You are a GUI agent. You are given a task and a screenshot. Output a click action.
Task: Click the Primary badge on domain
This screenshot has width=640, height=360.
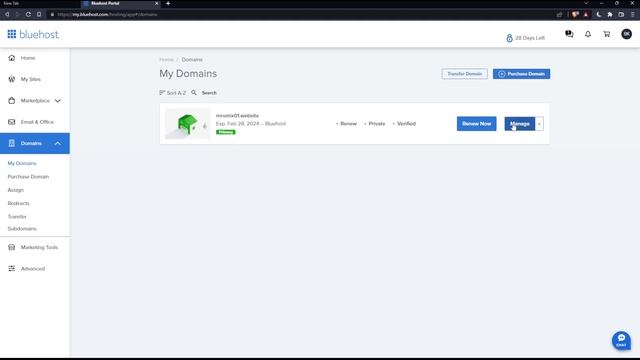(x=226, y=132)
